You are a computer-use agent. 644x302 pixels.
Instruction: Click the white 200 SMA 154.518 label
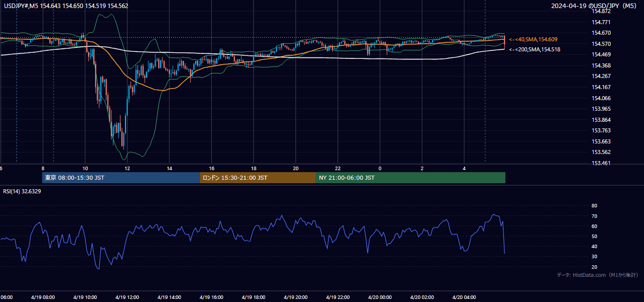pos(535,49)
